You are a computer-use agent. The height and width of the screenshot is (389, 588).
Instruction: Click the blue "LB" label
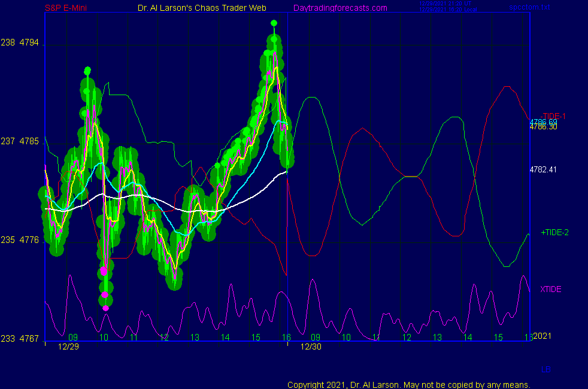click(x=546, y=369)
